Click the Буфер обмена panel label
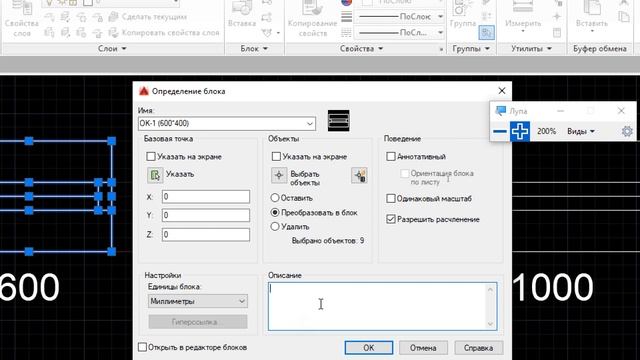 click(600, 49)
